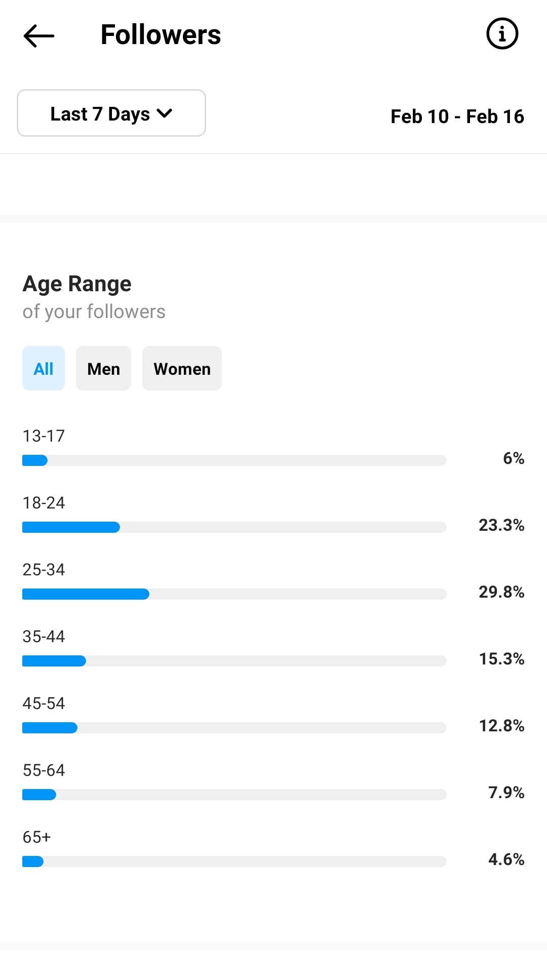Tap the 29.8% percentage value
This screenshot has height=980, width=547.
point(501,592)
